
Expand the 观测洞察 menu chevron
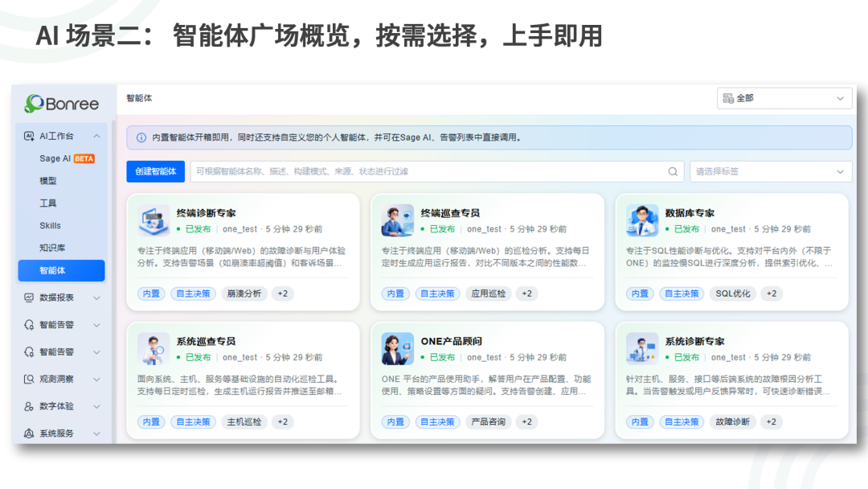pyautogui.click(x=97, y=379)
